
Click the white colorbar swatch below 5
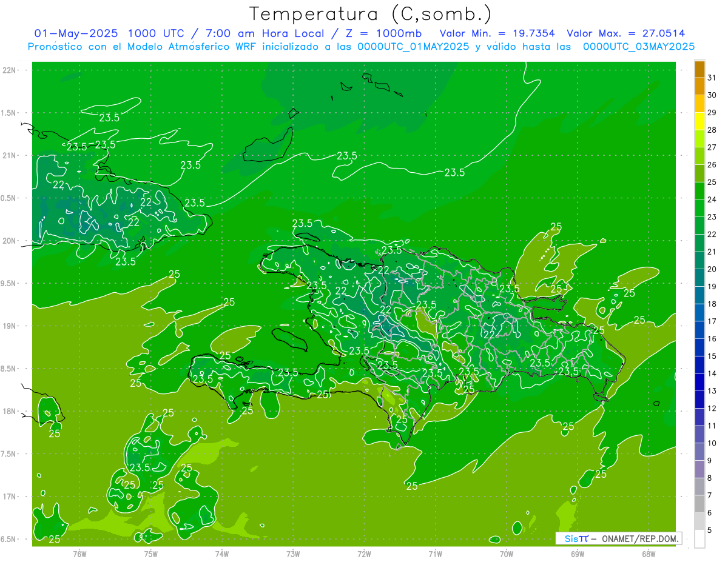coord(699,538)
